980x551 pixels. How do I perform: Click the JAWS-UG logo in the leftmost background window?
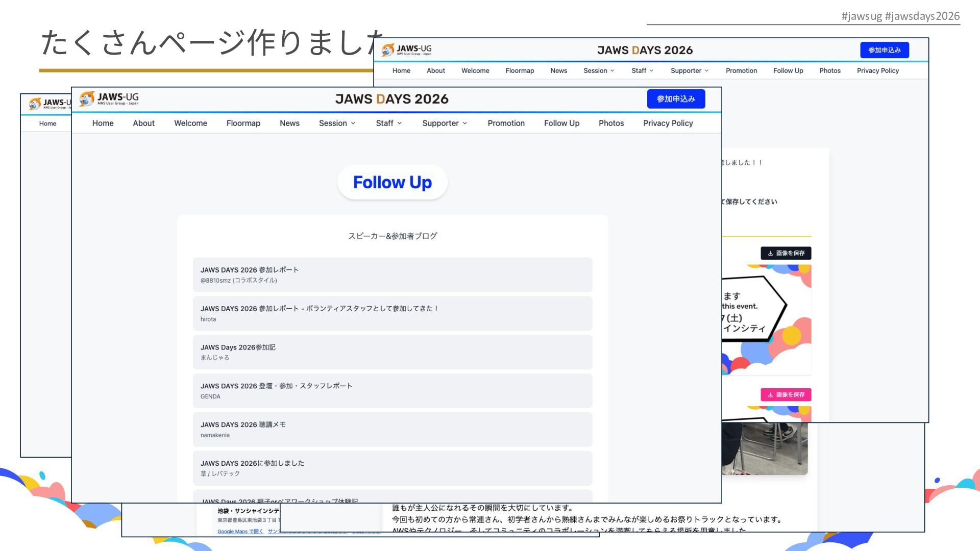coord(50,104)
